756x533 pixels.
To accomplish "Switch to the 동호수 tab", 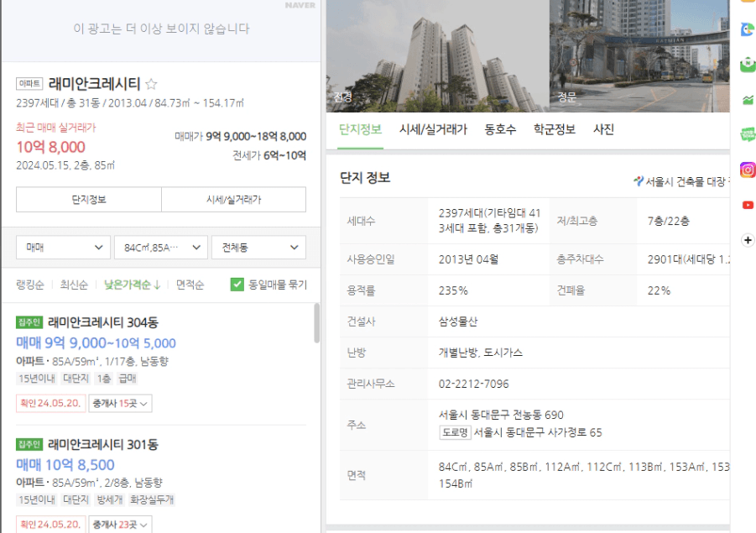I will 500,129.
